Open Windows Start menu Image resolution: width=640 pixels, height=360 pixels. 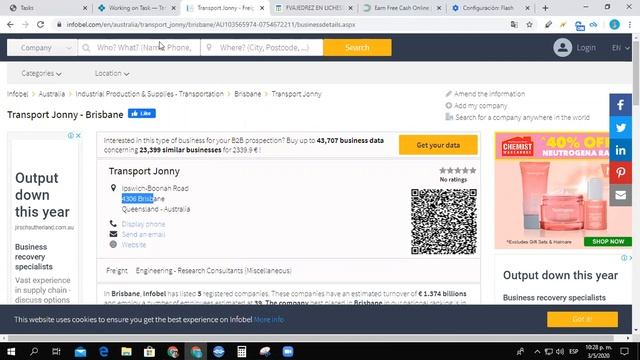pos(11,351)
